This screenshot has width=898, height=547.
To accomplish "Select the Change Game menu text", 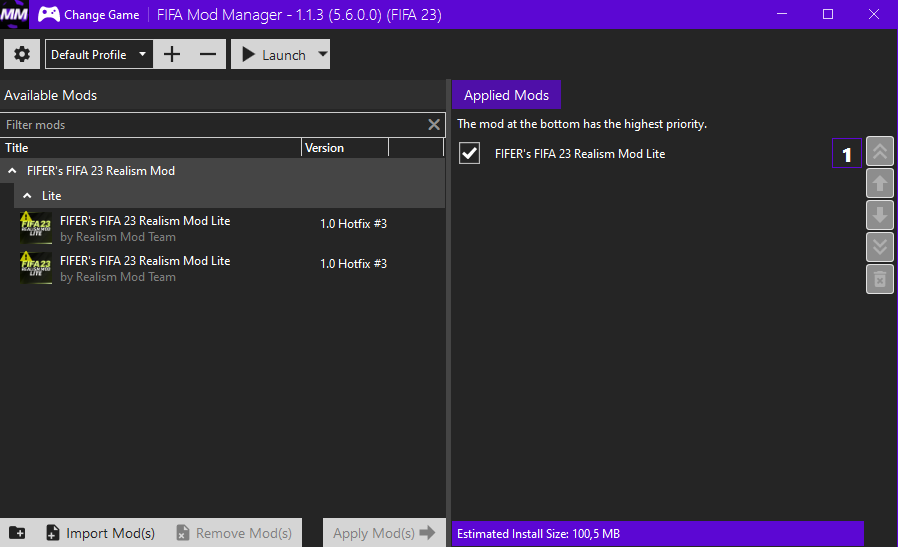I will (x=101, y=15).
